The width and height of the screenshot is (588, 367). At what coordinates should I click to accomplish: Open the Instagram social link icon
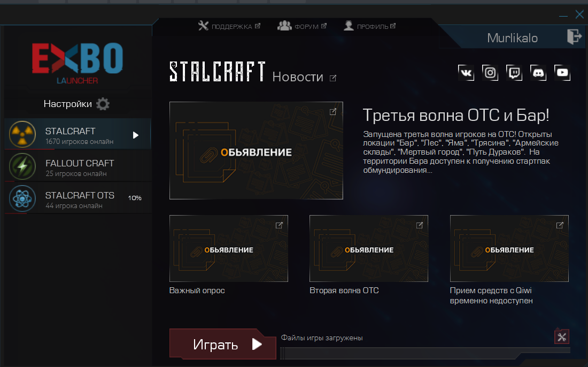[490, 72]
